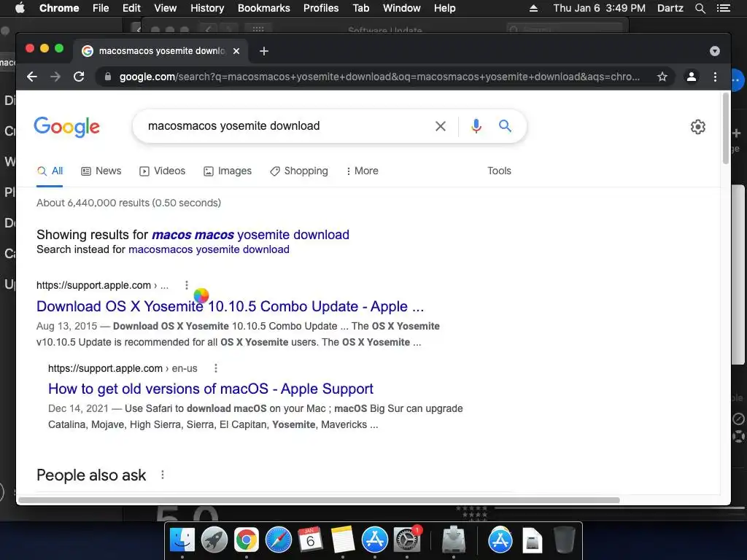747x560 pixels.
Task: Open the tab search dropdown arrow
Action: [x=715, y=51]
